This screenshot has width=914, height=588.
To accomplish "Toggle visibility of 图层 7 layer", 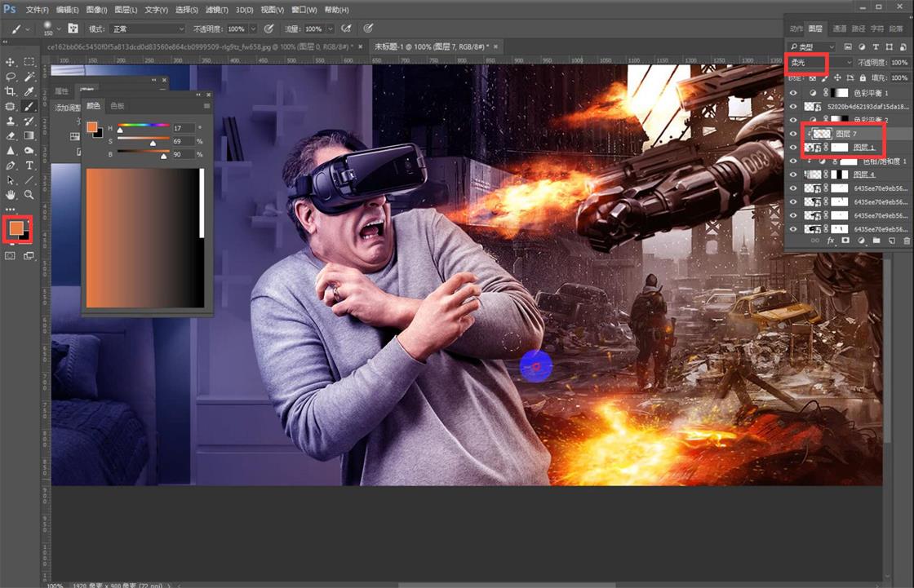I will pos(792,133).
